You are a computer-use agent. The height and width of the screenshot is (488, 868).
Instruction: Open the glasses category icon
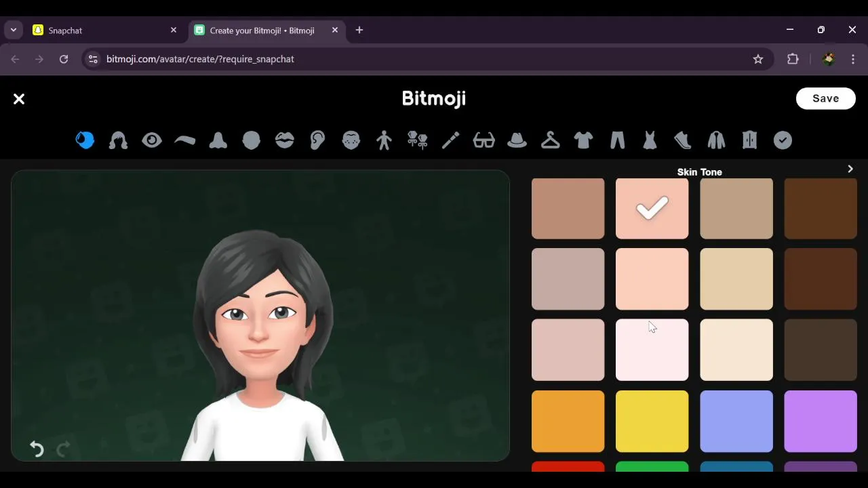[484, 140]
